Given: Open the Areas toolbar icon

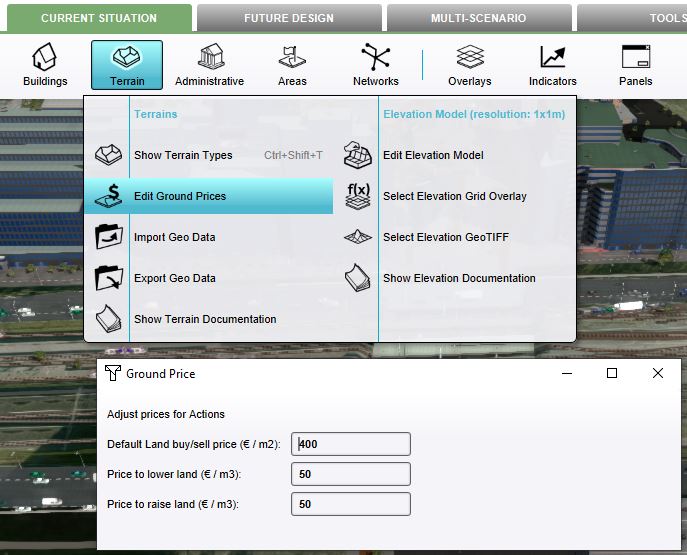Looking at the screenshot, I should [292, 65].
